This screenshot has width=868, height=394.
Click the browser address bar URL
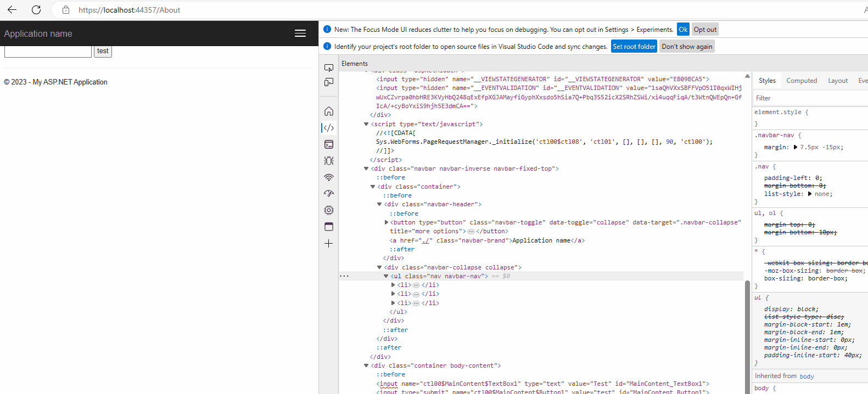pos(129,10)
